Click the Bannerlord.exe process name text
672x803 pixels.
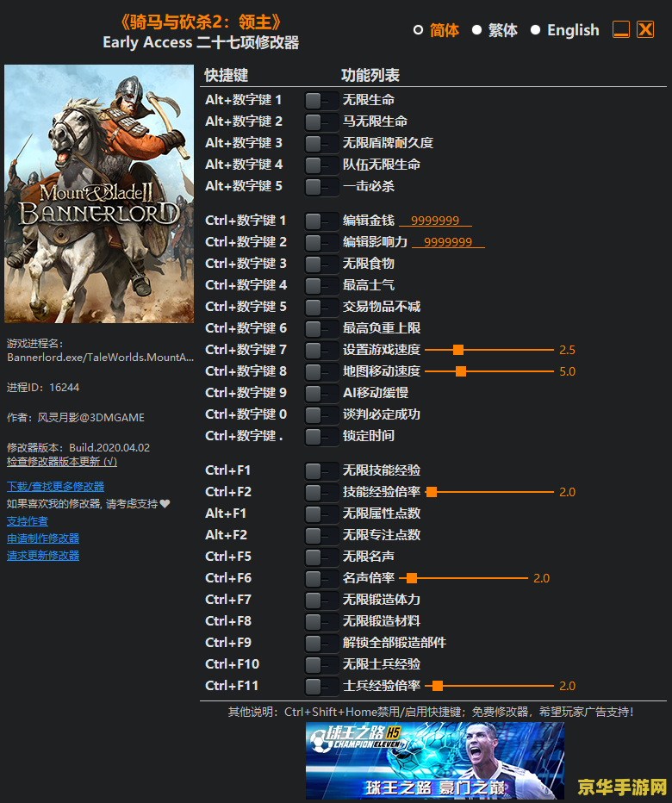click(x=101, y=357)
